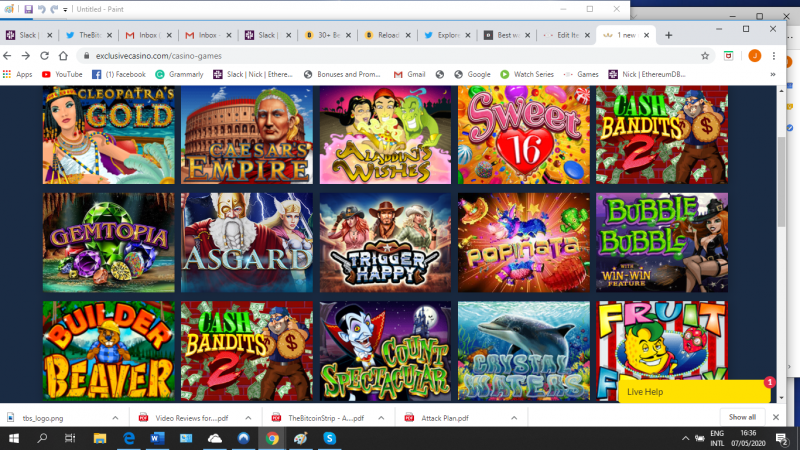Image resolution: width=800 pixels, height=450 pixels.
Task: Open the Popinata game thumbnail
Action: pos(523,242)
